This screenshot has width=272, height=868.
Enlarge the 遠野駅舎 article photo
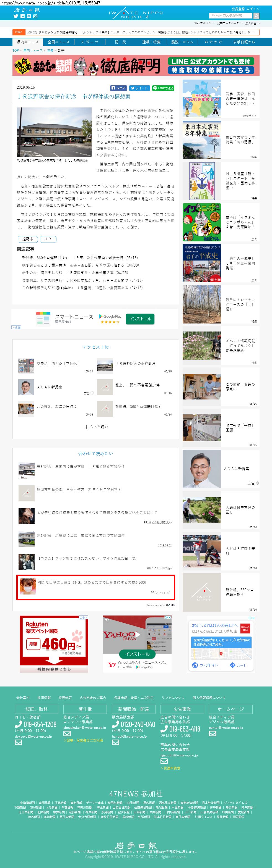[x=54, y=132]
